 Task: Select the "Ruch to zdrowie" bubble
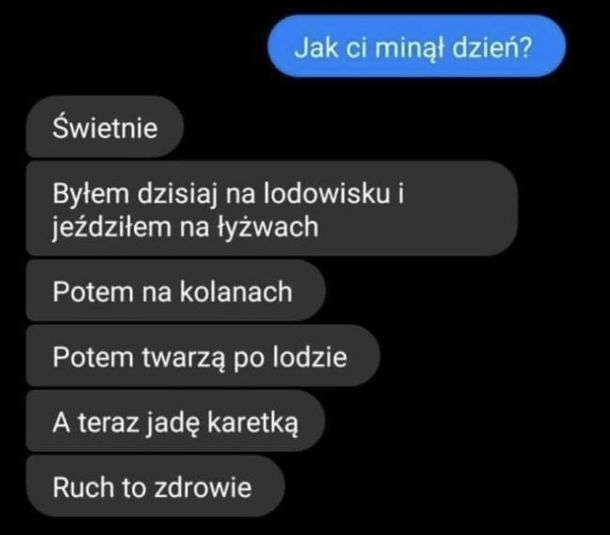coord(155,486)
